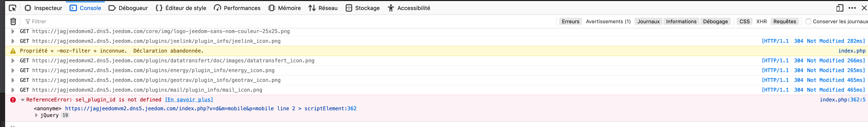This screenshot has height=127, width=868.
Task: Open the Éditeur de style panel
Action: pyautogui.click(x=181, y=8)
